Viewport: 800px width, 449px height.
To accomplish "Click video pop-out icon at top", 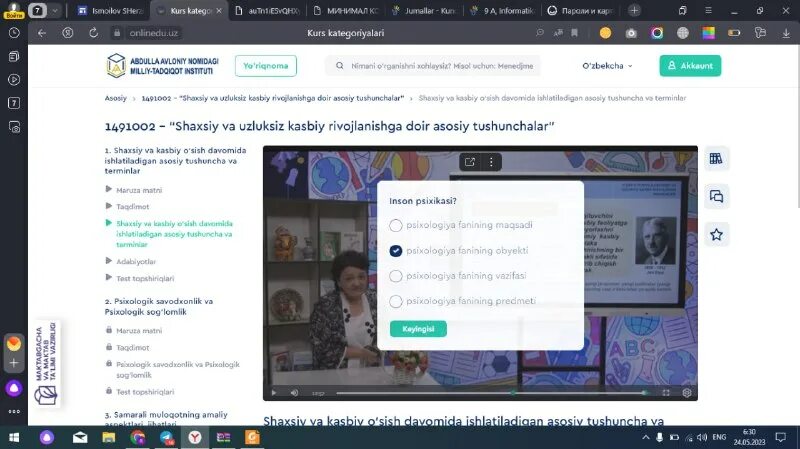I will [470, 162].
